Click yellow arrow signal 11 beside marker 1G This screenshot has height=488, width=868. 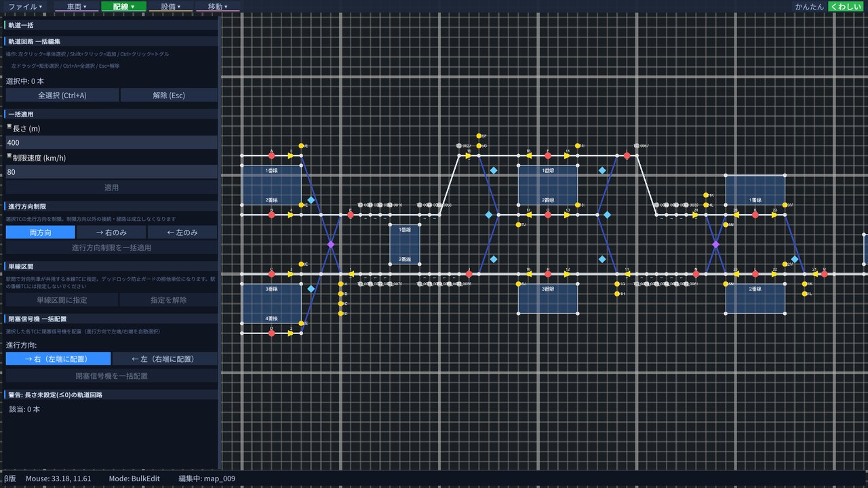tap(628, 274)
